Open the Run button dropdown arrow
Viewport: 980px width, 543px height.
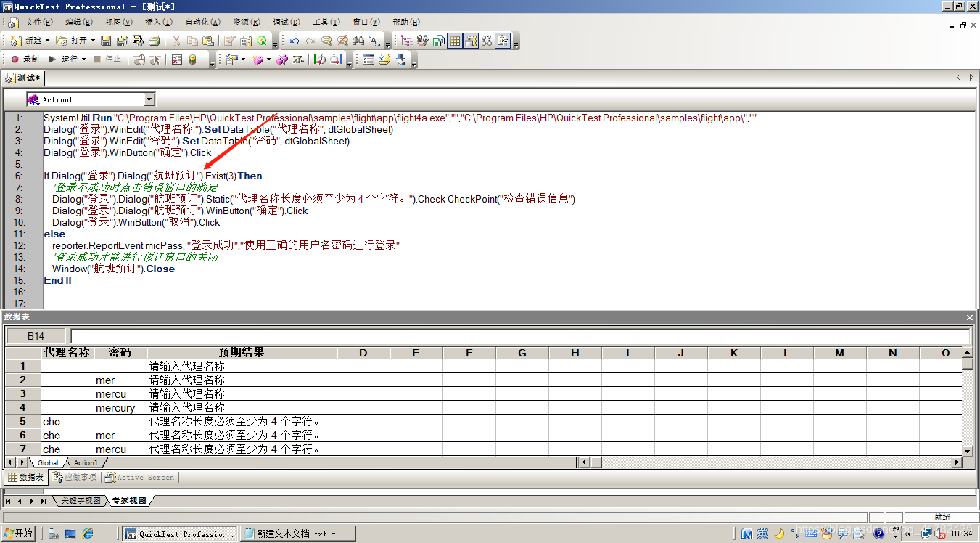coord(83,59)
